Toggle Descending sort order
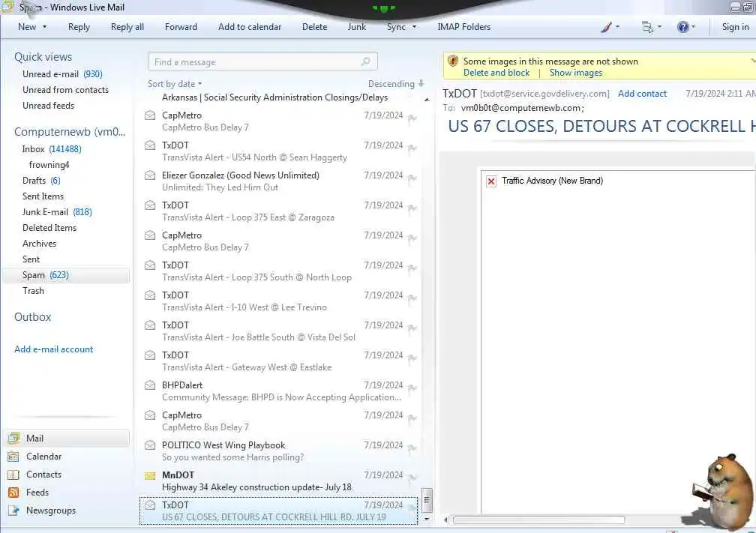 (396, 84)
